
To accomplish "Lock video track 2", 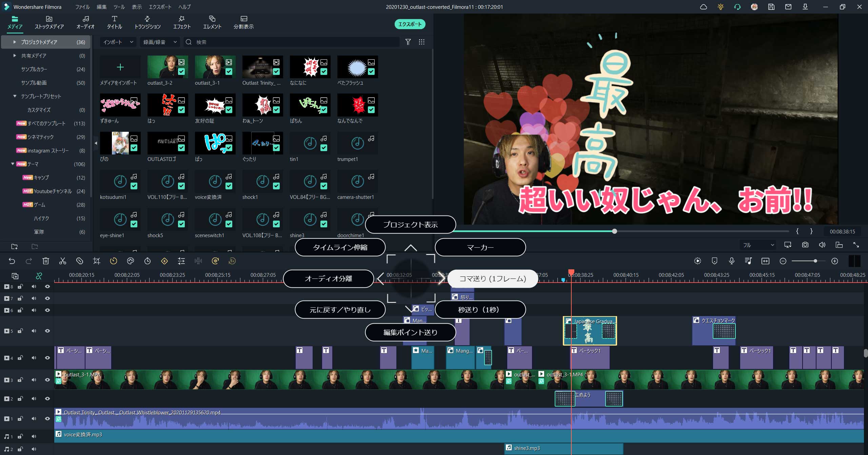I will 20,399.
